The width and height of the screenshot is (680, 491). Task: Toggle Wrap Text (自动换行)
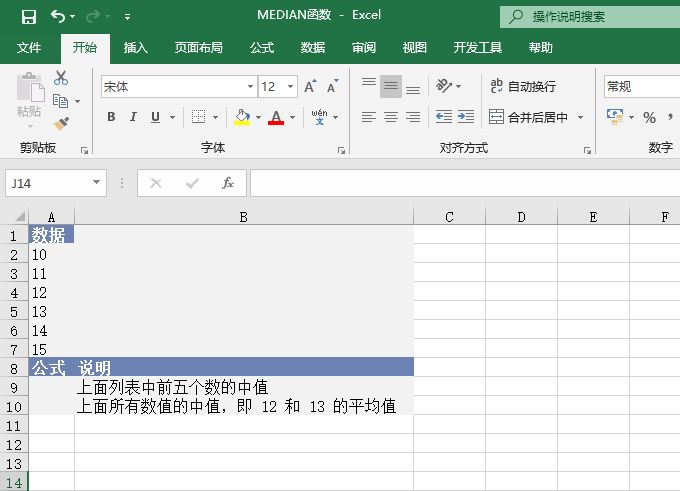pyautogui.click(x=522, y=87)
